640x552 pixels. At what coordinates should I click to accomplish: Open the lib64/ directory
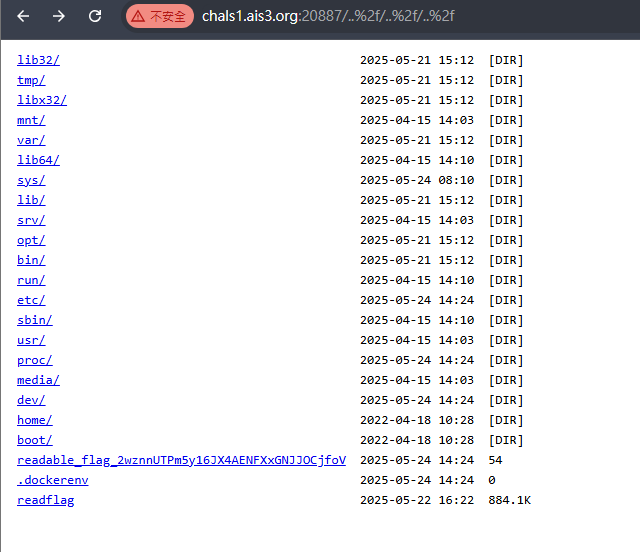coord(38,160)
